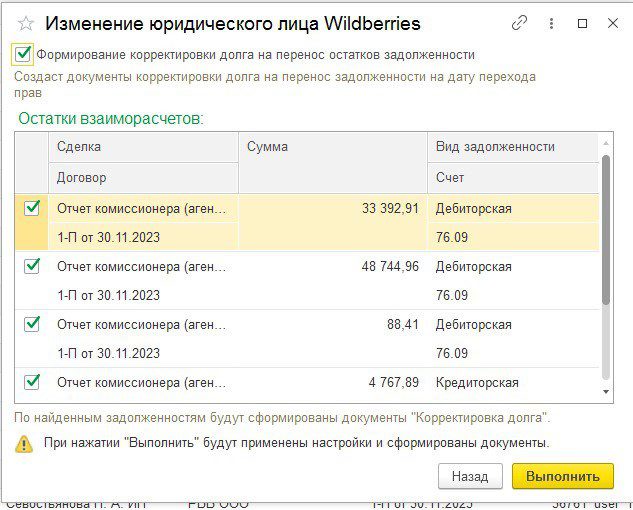Uncheck the row with sum 88,41

tap(32, 324)
